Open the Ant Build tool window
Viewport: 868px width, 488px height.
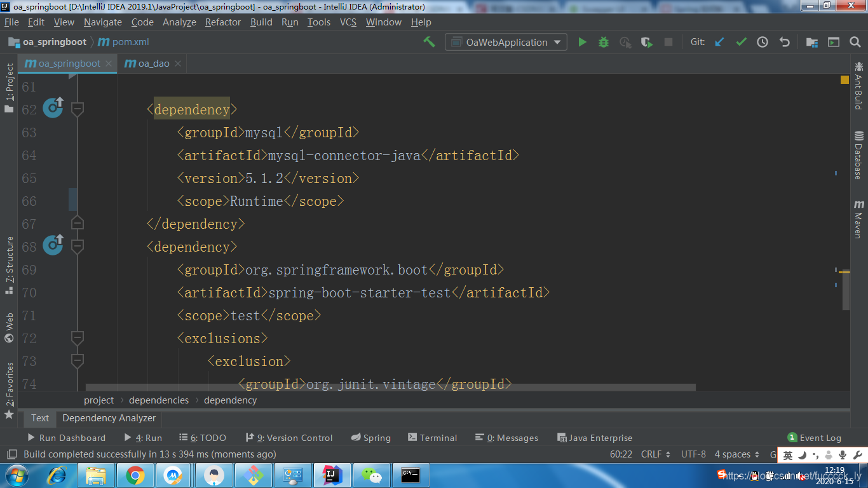click(x=858, y=85)
